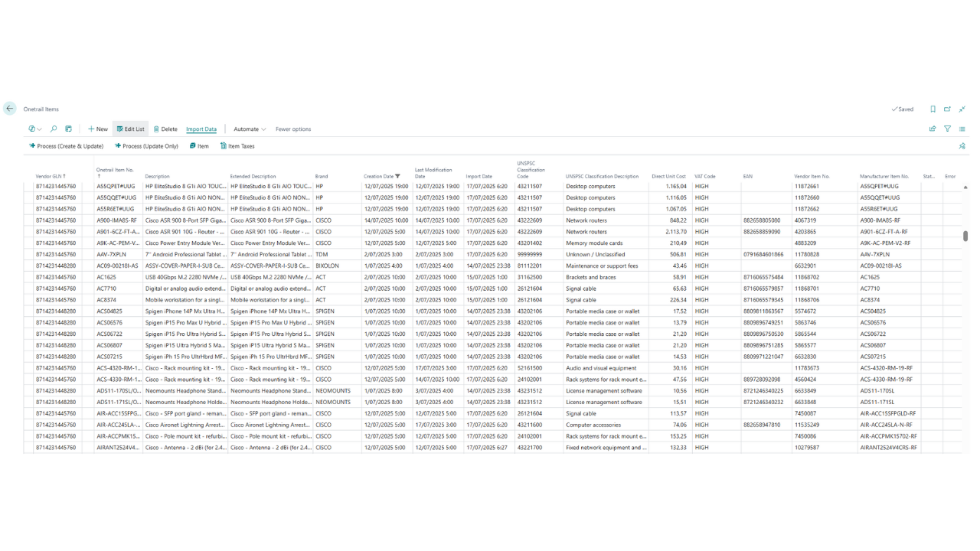The width and height of the screenshot is (980, 551).
Task: Click the Import Date column header
Action: 479,177
